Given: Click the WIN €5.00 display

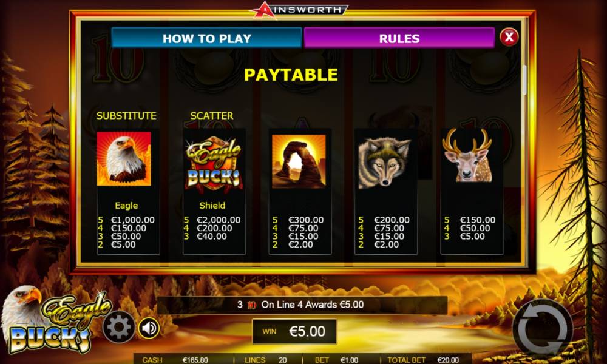Looking at the screenshot, I should coord(294,331).
